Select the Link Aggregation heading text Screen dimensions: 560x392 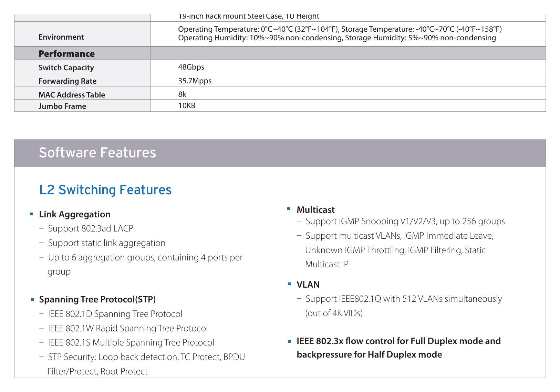pyautogui.click(x=75, y=214)
